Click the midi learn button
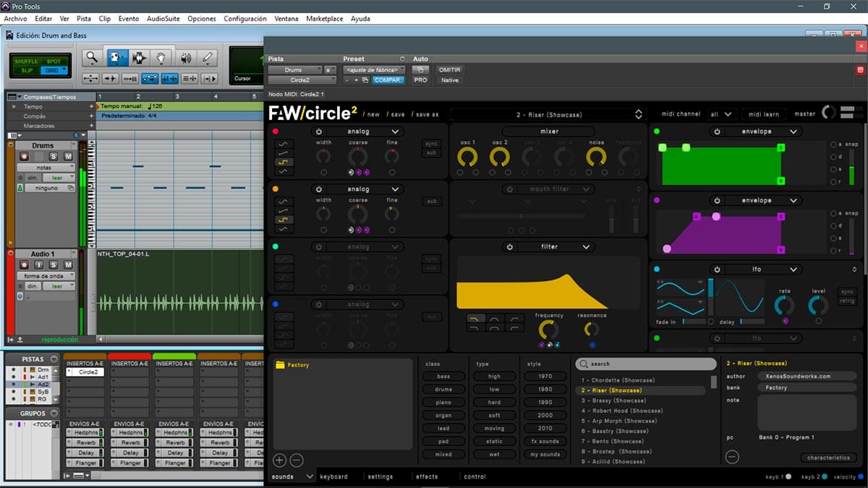868x488 pixels. tap(764, 114)
